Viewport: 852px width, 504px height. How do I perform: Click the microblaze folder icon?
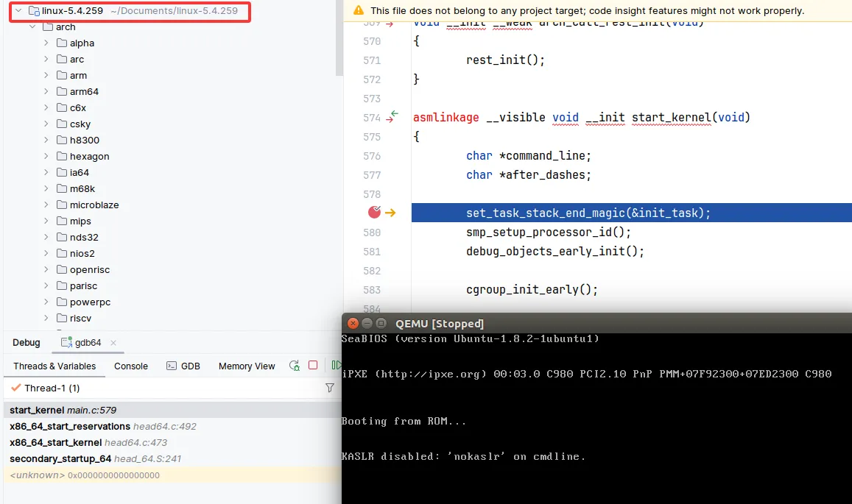point(62,205)
